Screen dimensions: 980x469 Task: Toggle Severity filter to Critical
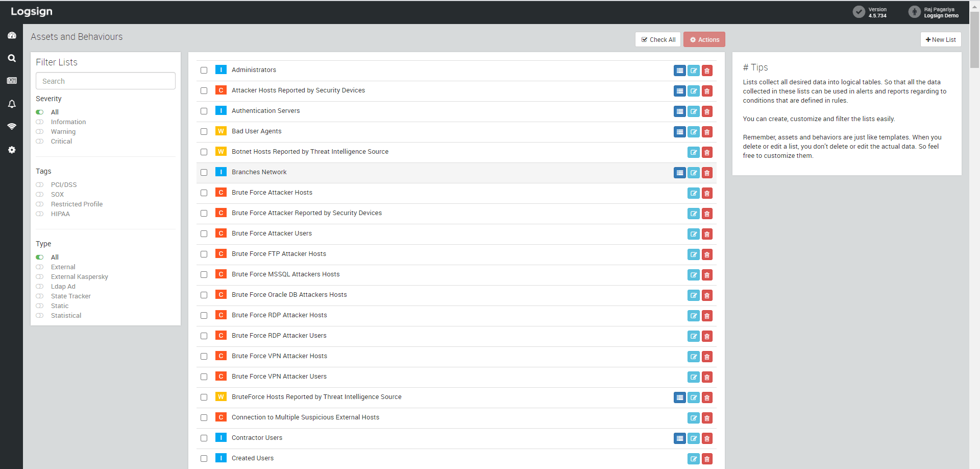point(40,142)
